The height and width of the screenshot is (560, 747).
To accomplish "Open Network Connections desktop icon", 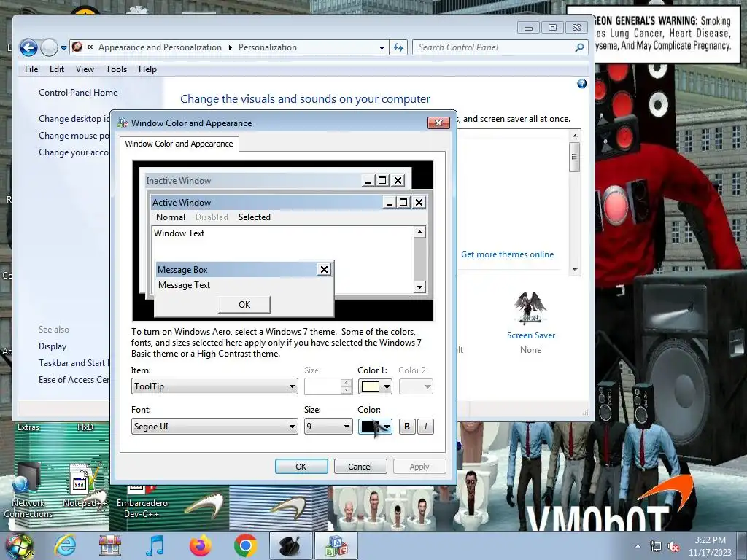I will 28,491.
